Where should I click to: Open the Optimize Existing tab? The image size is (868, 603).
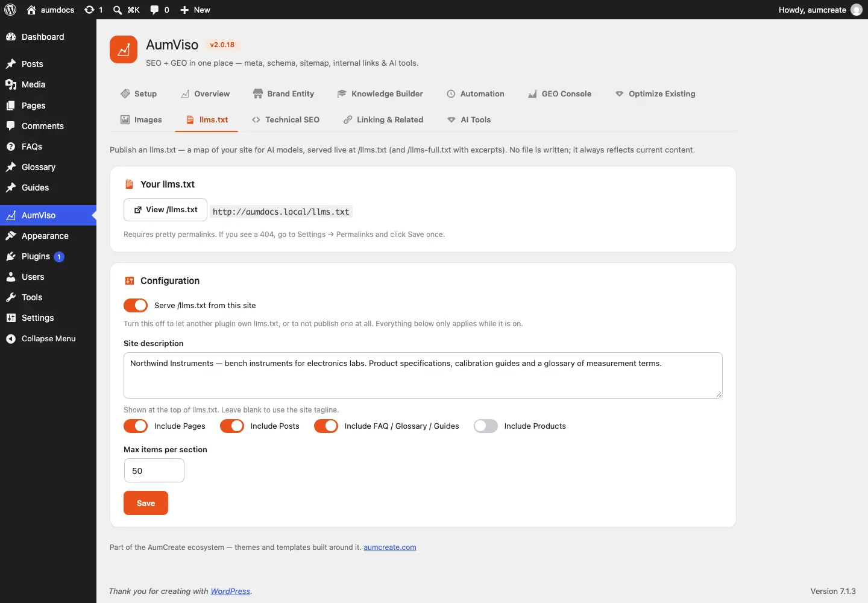click(655, 93)
